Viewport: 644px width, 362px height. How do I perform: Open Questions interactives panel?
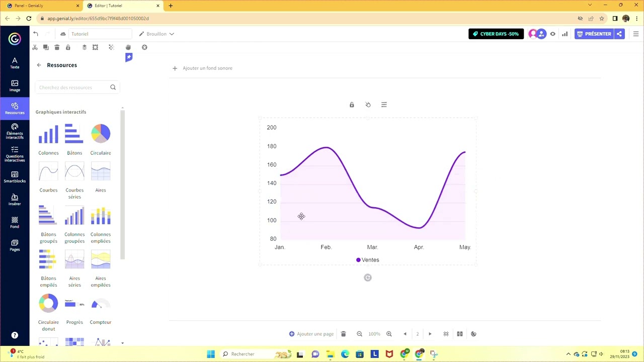[x=15, y=154]
